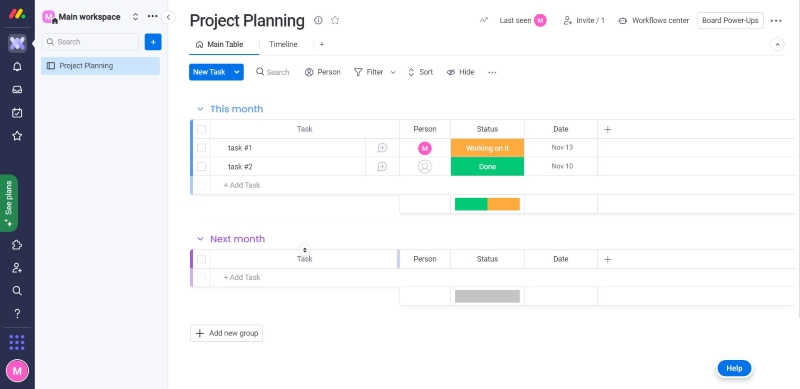Click the sidebar Search field

click(90, 42)
